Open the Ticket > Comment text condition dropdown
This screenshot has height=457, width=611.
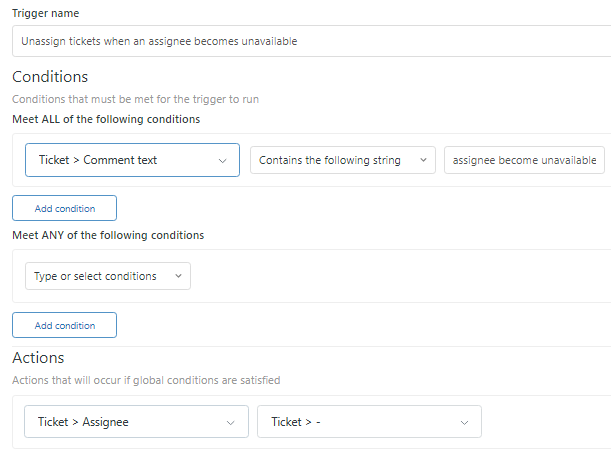(132, 160)
